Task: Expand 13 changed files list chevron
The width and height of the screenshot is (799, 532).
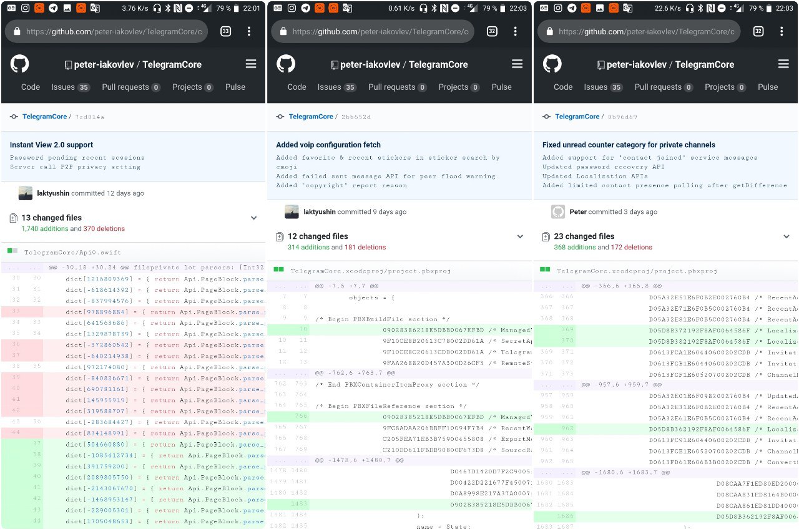Action: point(253,218)
